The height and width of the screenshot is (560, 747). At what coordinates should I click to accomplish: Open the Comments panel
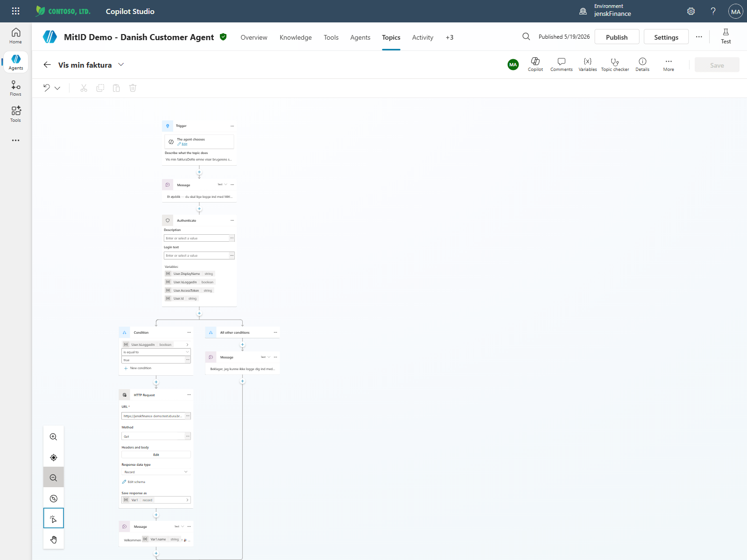pos(561,64)
